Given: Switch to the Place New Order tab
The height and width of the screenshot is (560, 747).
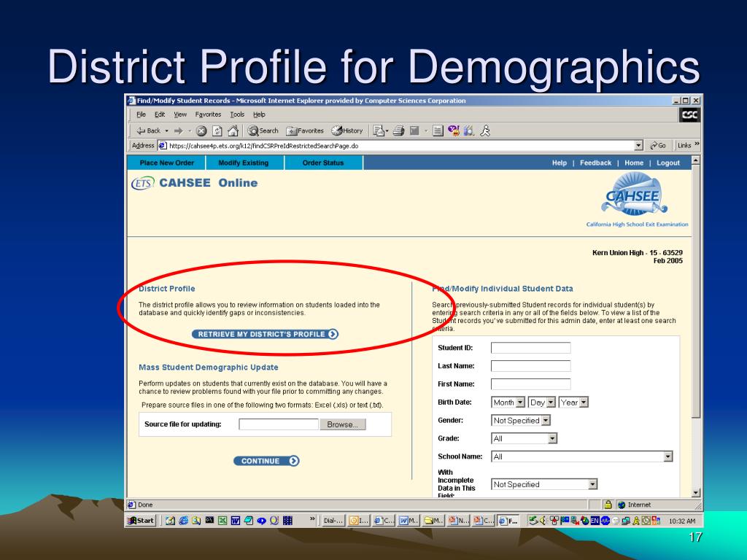Looking at the screenshot, I should (166, 163).
